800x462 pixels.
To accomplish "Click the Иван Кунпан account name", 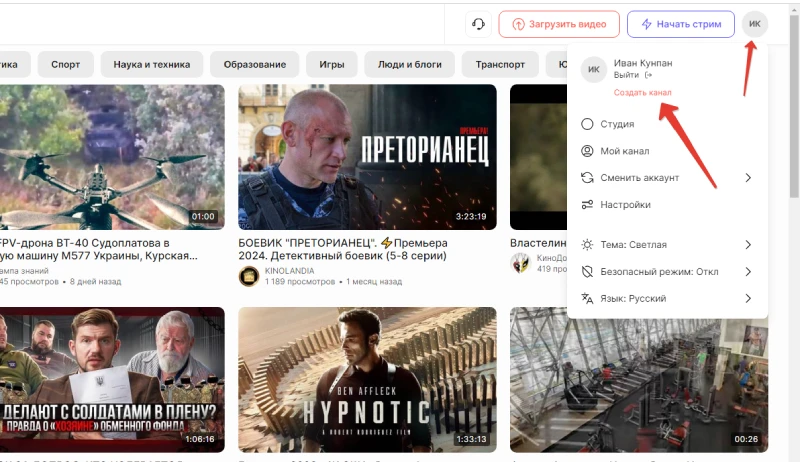I will (643, 63).
